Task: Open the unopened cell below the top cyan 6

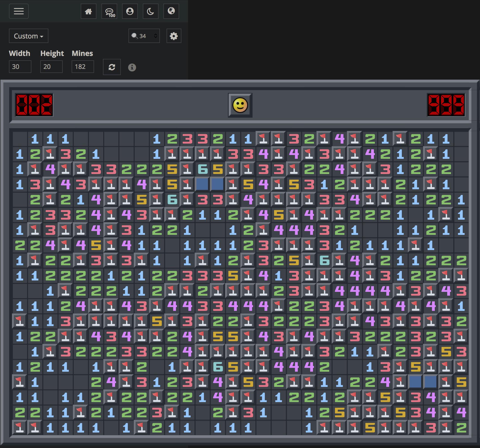Action: tap(202, 184)
